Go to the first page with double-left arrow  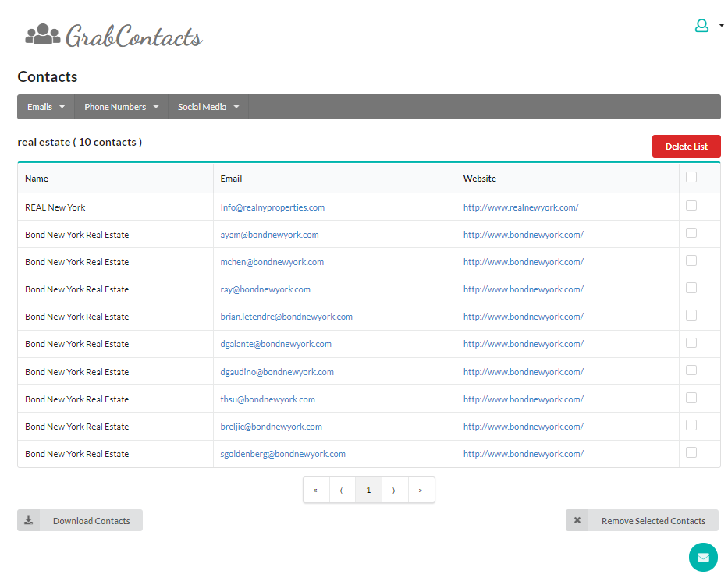pos(316,491)
